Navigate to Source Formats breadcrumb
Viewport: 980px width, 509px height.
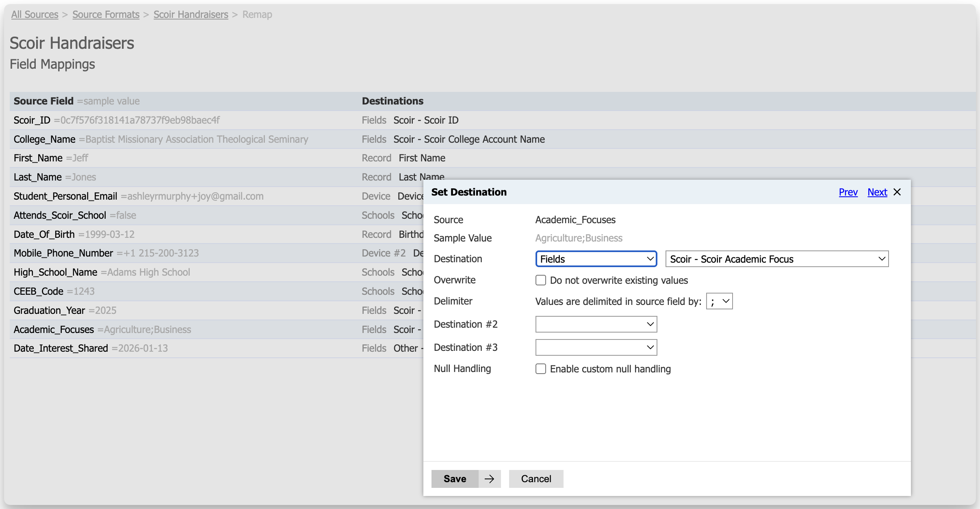click(106, 15)
